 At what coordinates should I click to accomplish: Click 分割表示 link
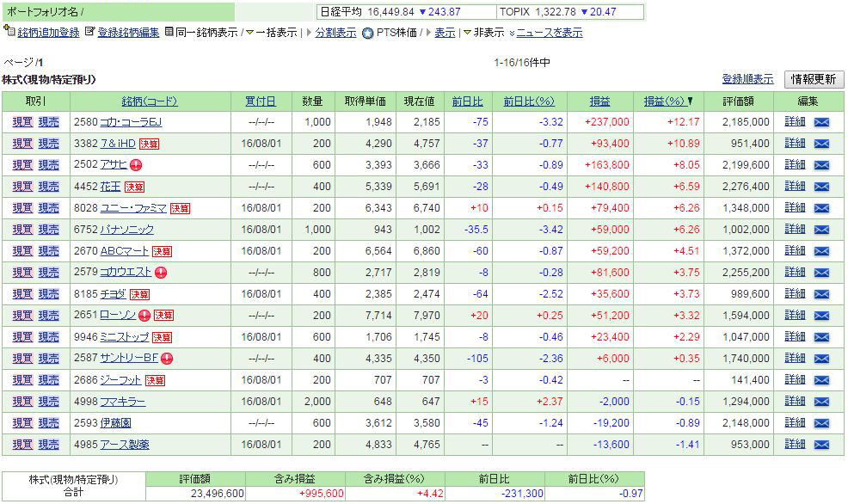[336, 33]
